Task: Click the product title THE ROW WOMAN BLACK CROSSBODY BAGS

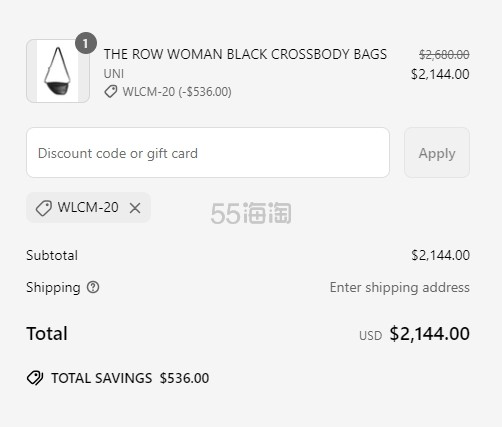Action: tap(245, 54)
